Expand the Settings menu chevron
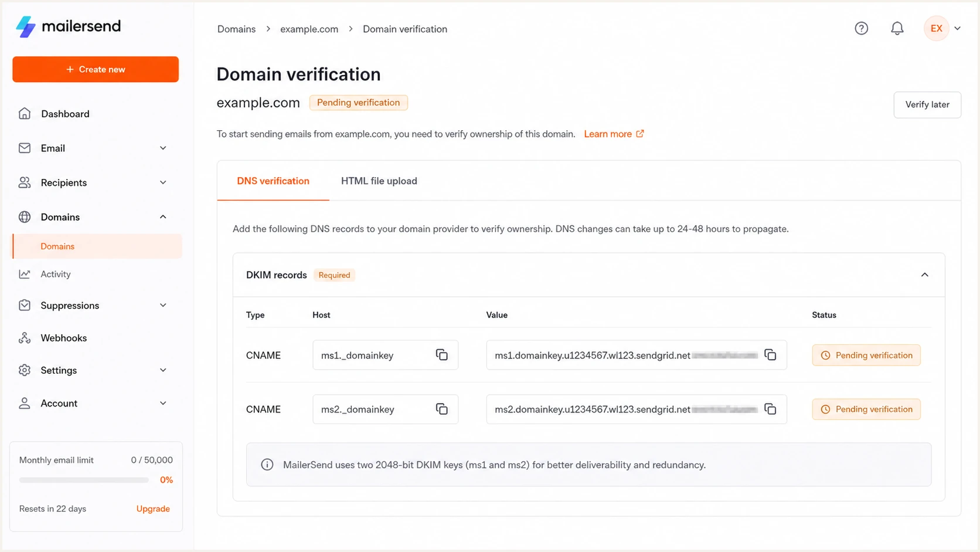 tap(163, 370)
